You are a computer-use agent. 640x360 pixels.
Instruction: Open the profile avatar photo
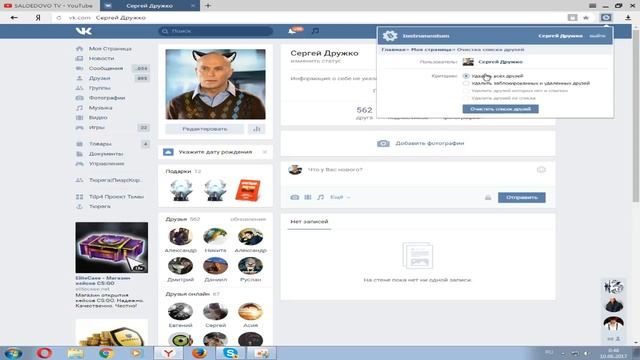[216, 84]
